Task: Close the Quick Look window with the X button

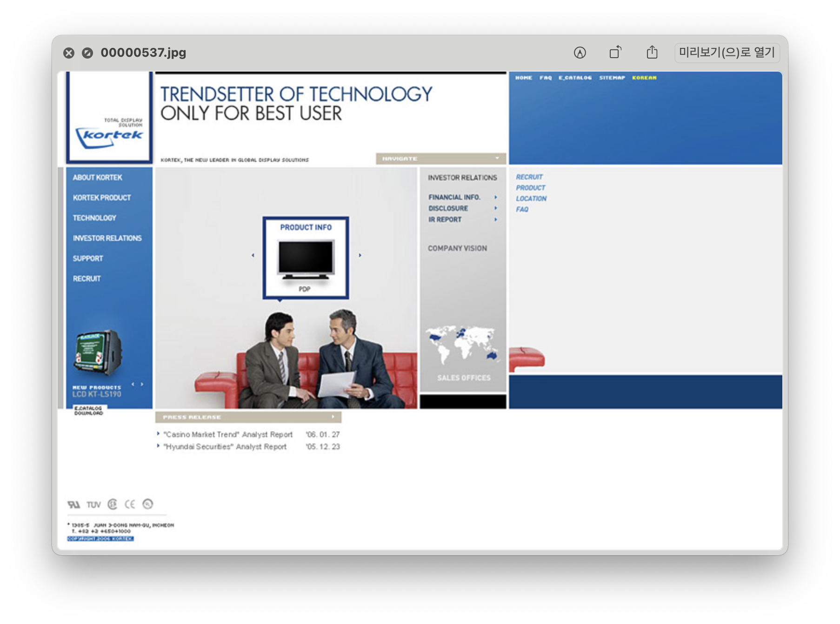Action: point(69,53)
